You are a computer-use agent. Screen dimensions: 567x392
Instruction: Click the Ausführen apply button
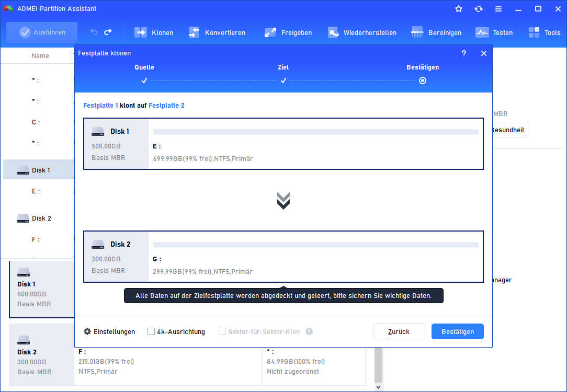click(42, 32)
